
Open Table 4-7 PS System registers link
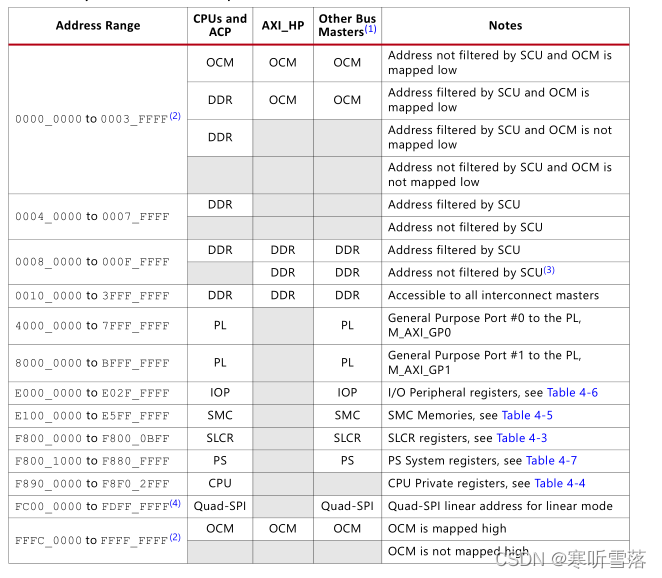551,461
